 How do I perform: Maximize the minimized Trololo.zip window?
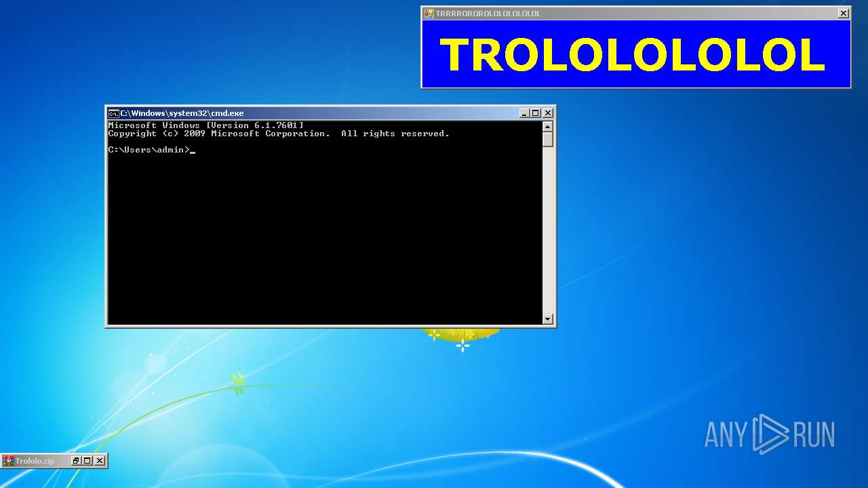(x=87, y=461)
